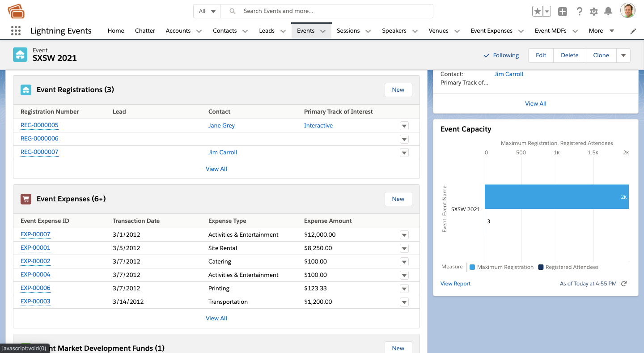644x353 pixels.
Task: Click New in Event Expenses
Action: tap(398, 199)
